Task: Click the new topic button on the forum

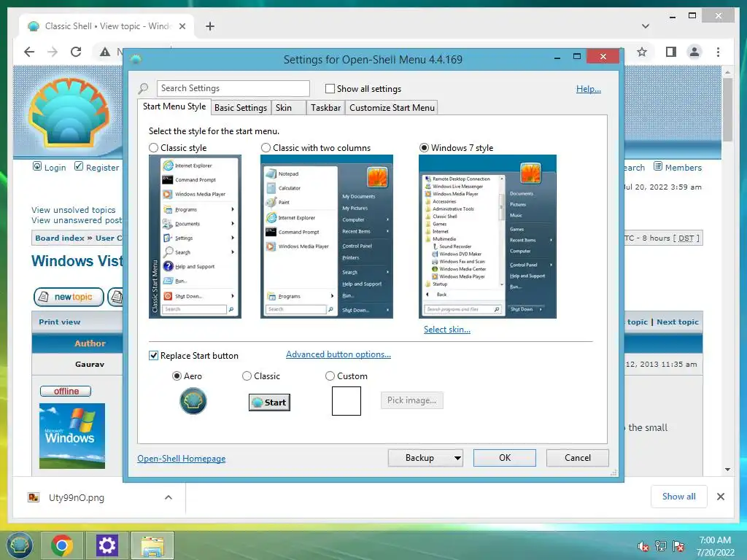Action: click(69, 297)
